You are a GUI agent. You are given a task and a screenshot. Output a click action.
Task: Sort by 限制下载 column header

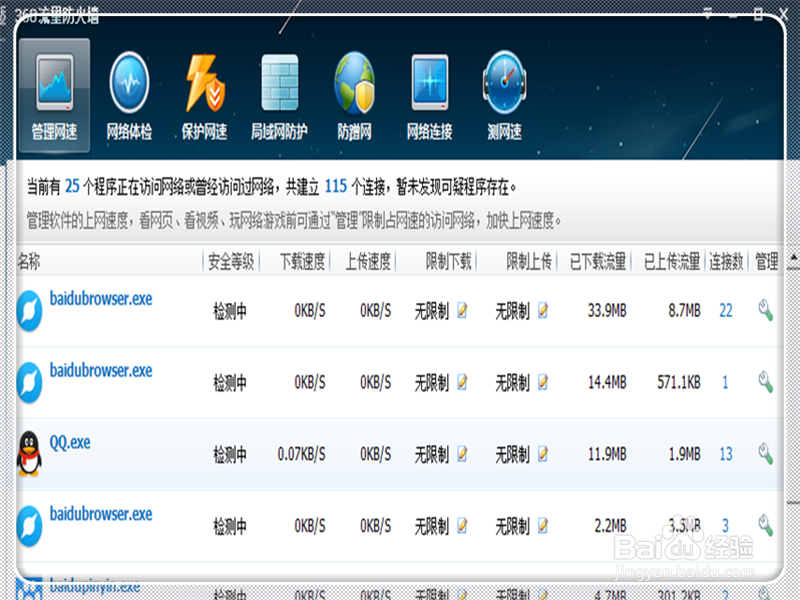click(448, 262)
